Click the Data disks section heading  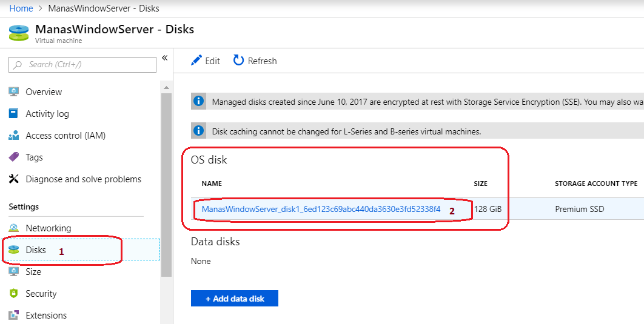coord(215,242)
